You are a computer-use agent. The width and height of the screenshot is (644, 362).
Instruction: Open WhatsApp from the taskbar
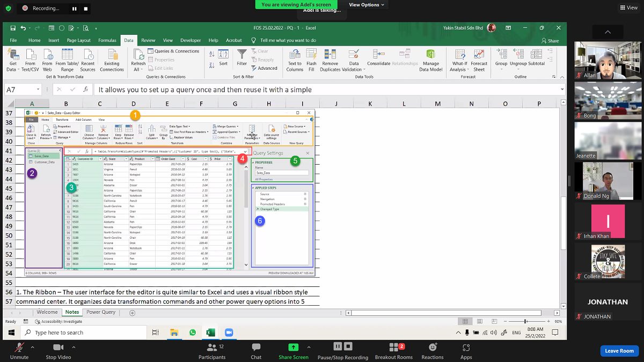click(193, 333)
